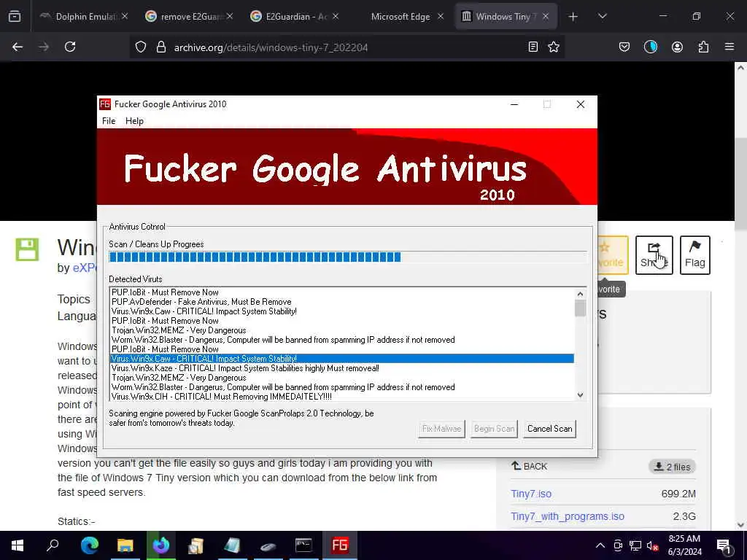
Task: Open the Help menu in antivirus window
Action: pyautogui.click(x=134, y=121)
